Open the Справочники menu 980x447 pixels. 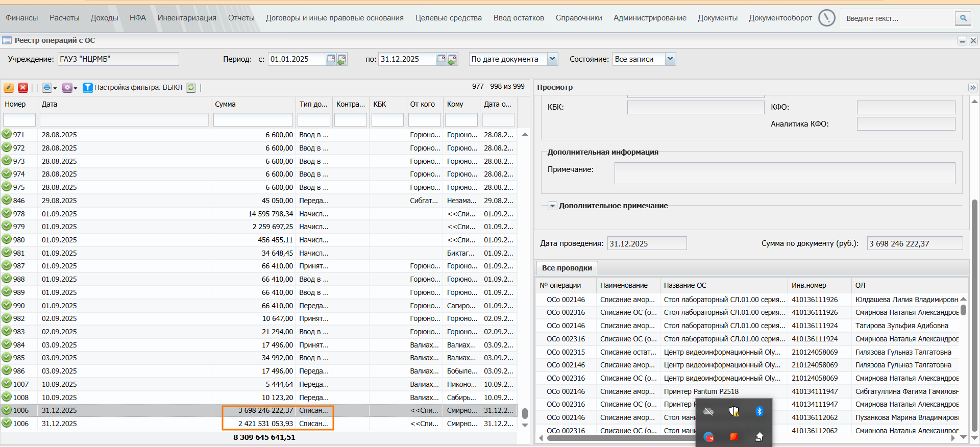(x=579, y=18)
